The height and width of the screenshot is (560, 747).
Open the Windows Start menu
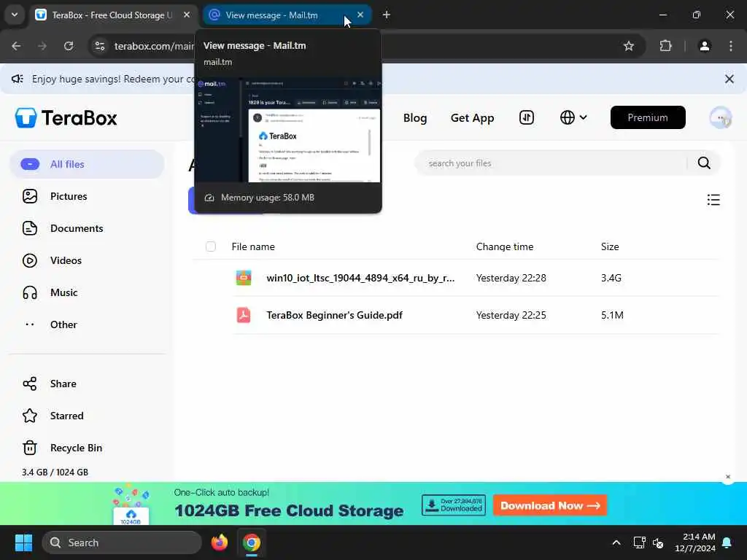[x=23, y=542]
